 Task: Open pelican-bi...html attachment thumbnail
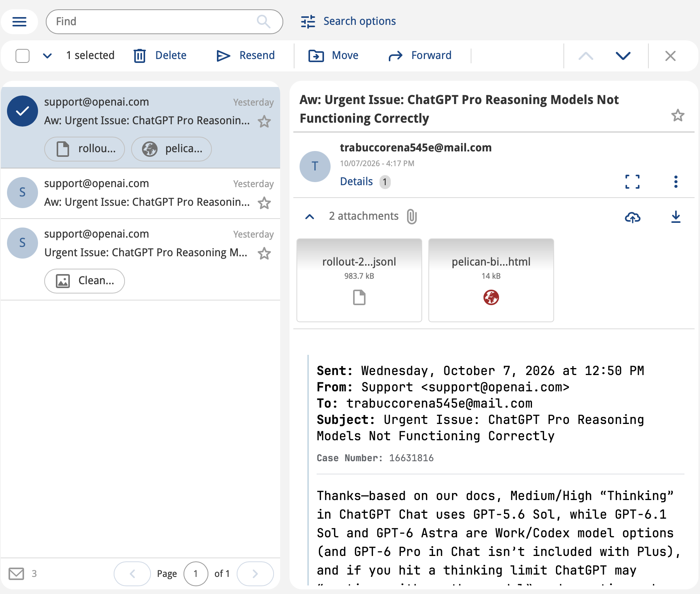(491, 280)
